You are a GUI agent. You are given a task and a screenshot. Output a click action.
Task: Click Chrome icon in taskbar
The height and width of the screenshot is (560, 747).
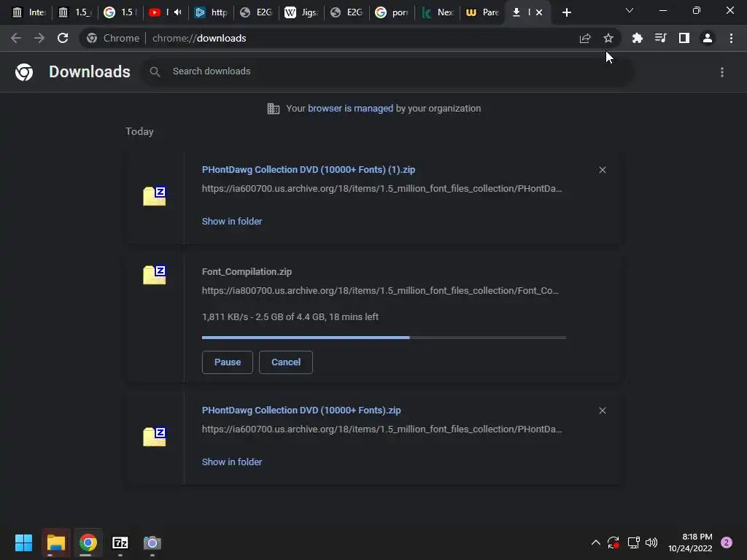[x=88, y=542]
